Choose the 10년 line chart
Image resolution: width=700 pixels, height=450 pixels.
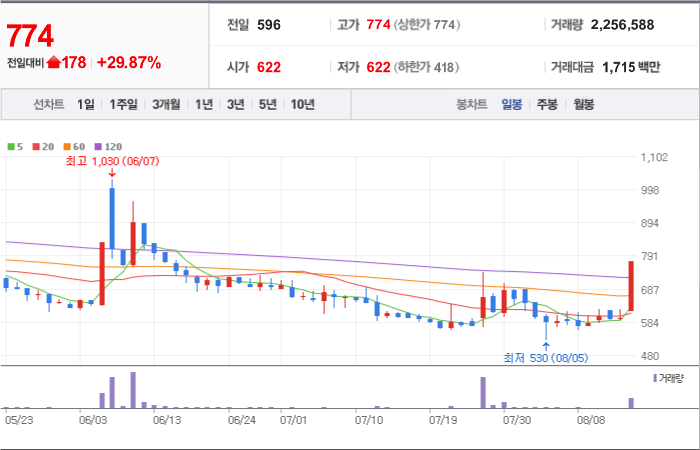303,104
